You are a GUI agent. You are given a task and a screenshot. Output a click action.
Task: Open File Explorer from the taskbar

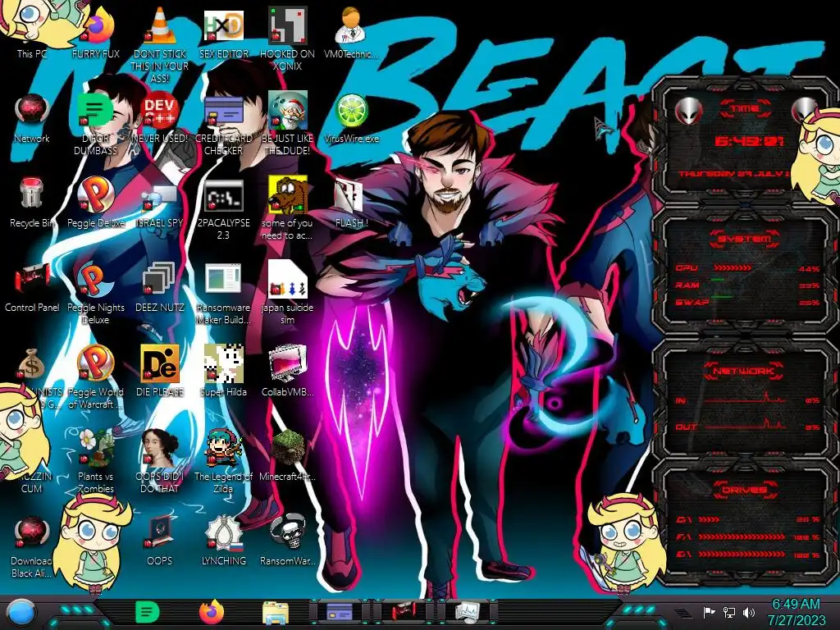coord(276,613)
